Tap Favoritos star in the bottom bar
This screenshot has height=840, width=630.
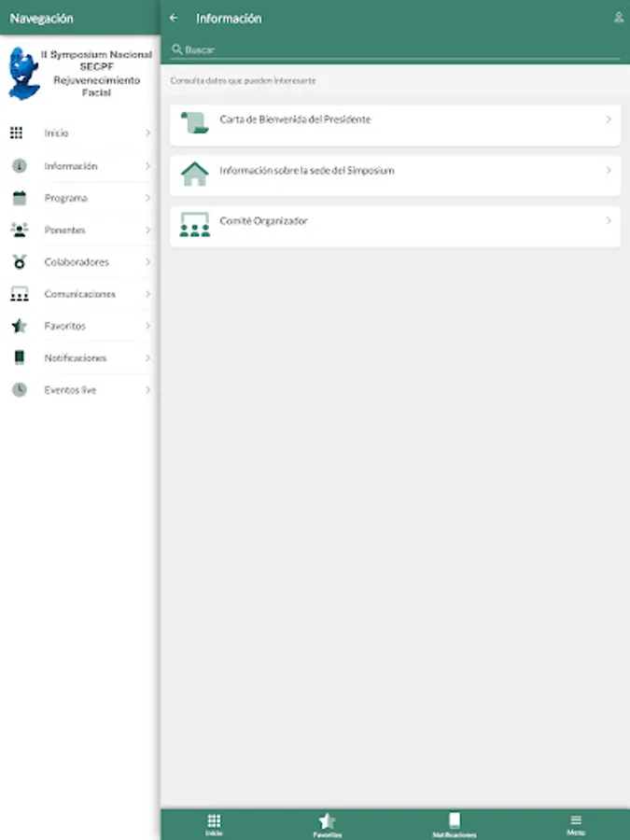tap(328, 826)
